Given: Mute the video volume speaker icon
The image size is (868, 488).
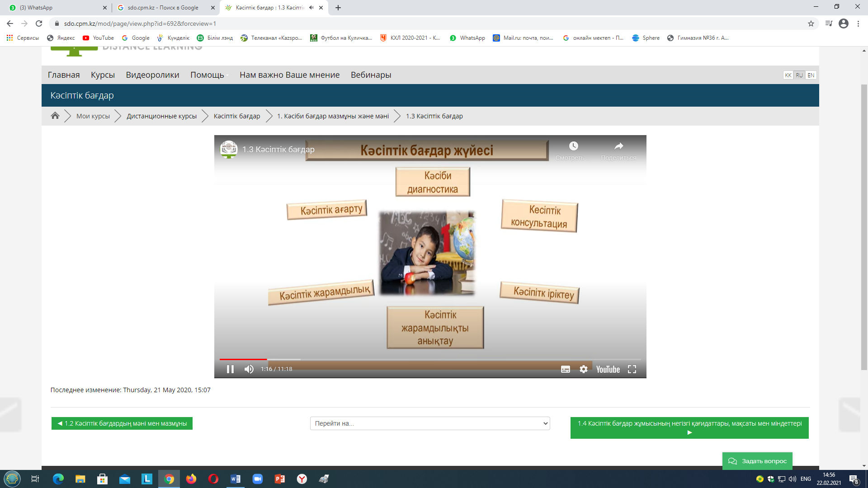Looking at the screenshot, I should pyautogui.click(x=249, y=369).
